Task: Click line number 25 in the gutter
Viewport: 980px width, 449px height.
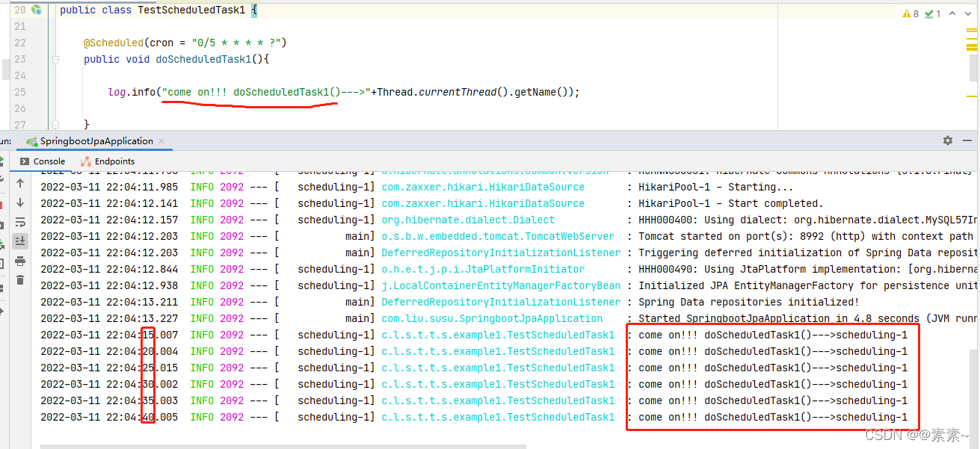Action: coord(19,91)
